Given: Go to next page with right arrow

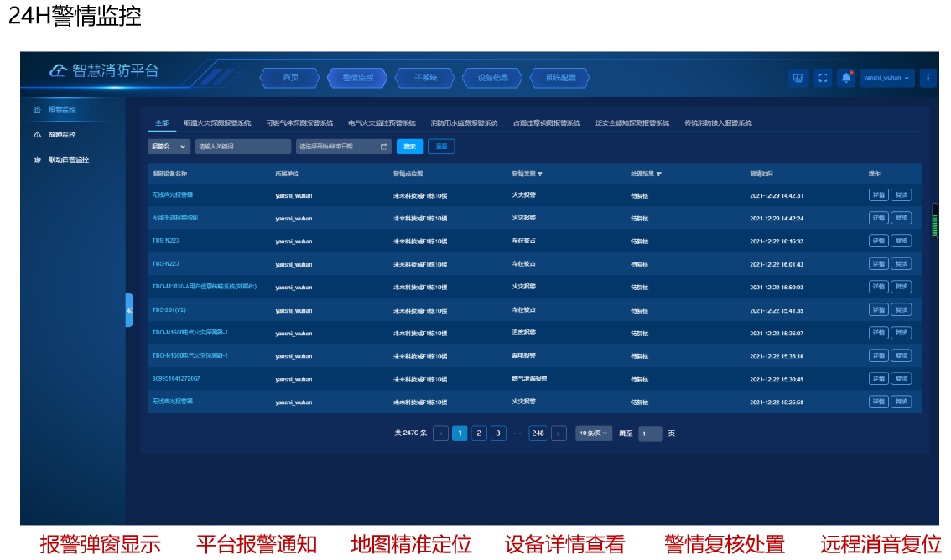Looking at the screenshot, I should tap(559, 433).
